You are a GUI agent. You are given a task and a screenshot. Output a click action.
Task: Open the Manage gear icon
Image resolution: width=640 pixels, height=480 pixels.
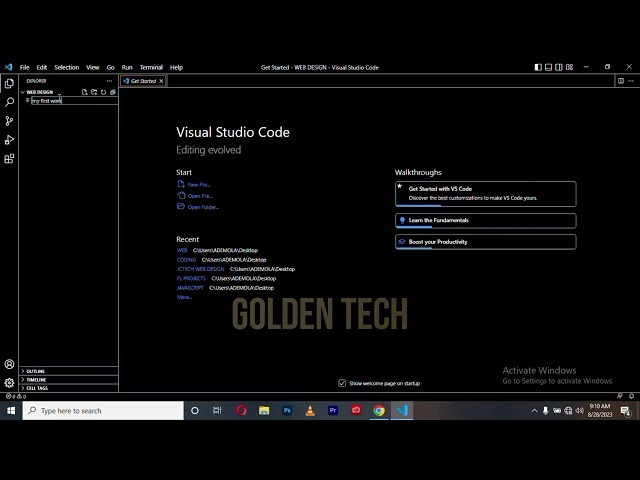coord(9,383)
